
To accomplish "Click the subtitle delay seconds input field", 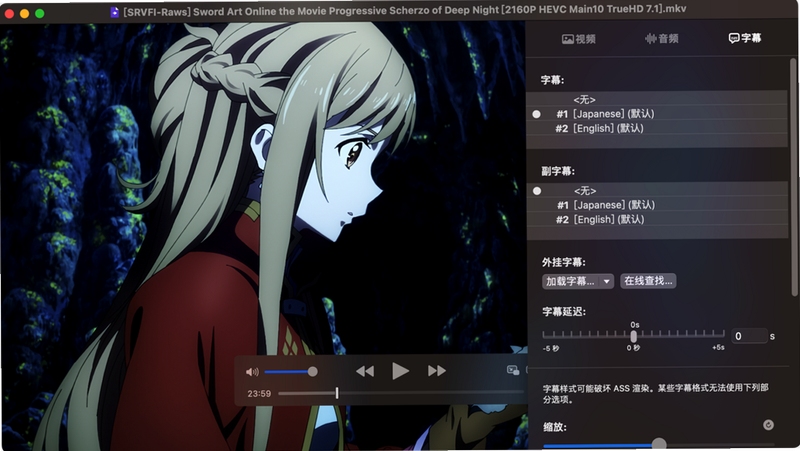I will coord(749,336).
